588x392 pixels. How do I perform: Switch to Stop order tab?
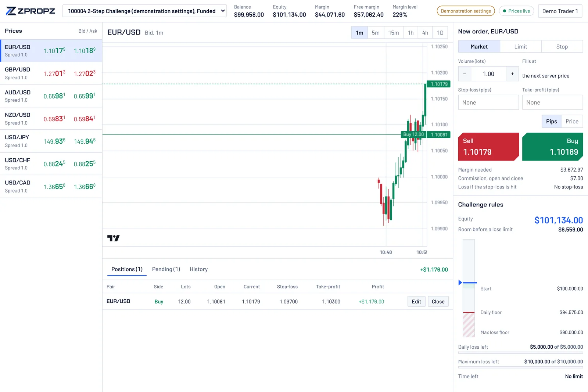(x=562, y=47)
